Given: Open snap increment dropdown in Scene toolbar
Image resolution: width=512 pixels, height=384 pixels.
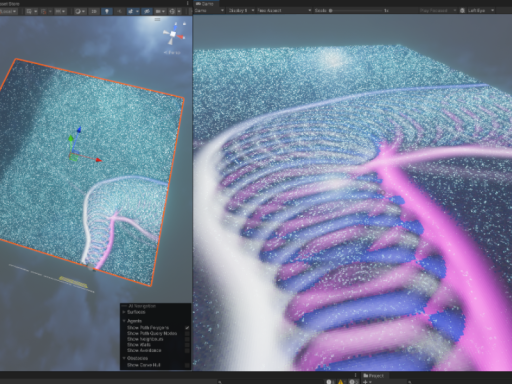Looking at the screenshot, I should tap(60, 11).
